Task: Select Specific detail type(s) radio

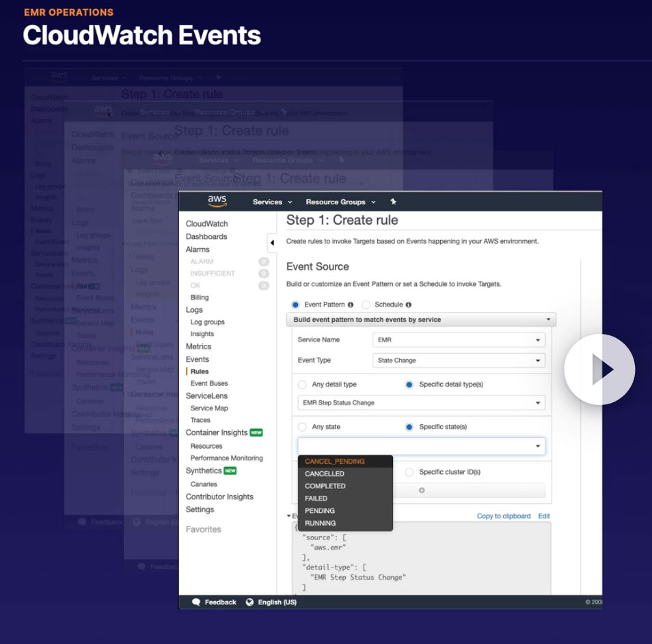Action: coord(409,384)
